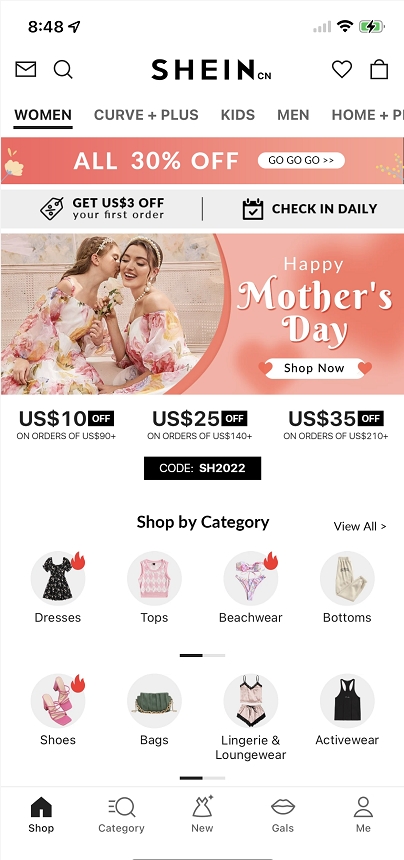Tap the CHECK IN DAILY link

pyautogui.click(x=310, y=209)
